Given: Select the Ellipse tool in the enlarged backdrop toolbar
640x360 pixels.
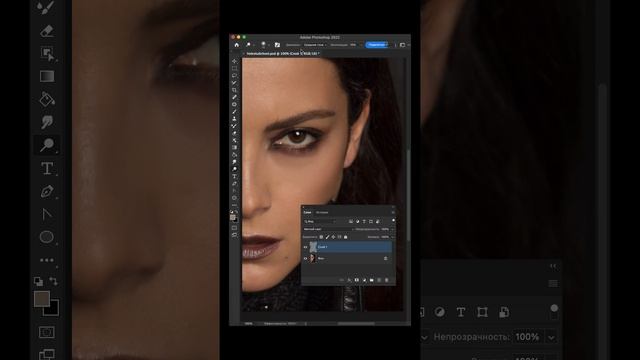Looking at the screenshot, I should coord(47,237).
